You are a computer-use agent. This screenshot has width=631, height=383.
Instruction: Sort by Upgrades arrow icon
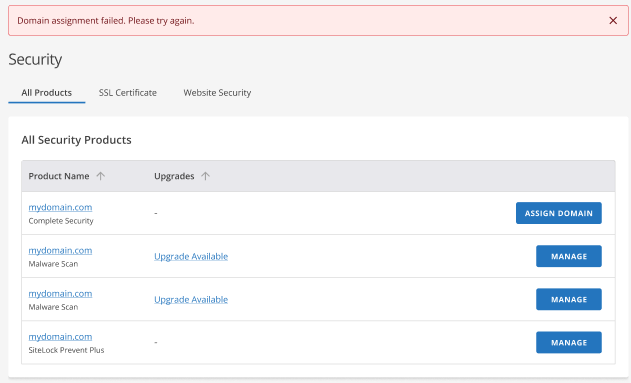click(x=205, y=176)
